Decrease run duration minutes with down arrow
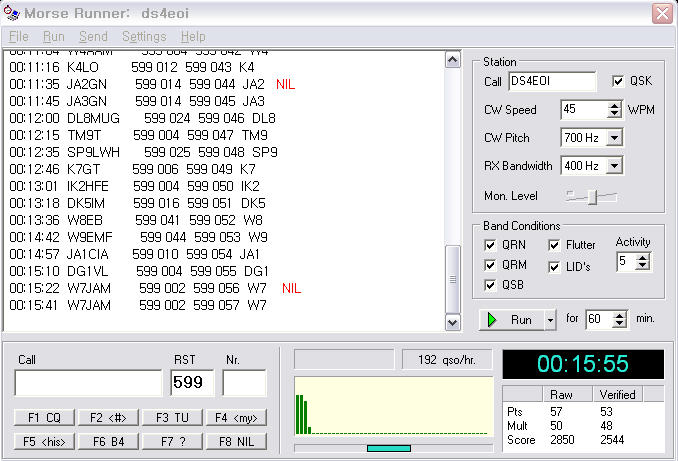 (620, 324)
